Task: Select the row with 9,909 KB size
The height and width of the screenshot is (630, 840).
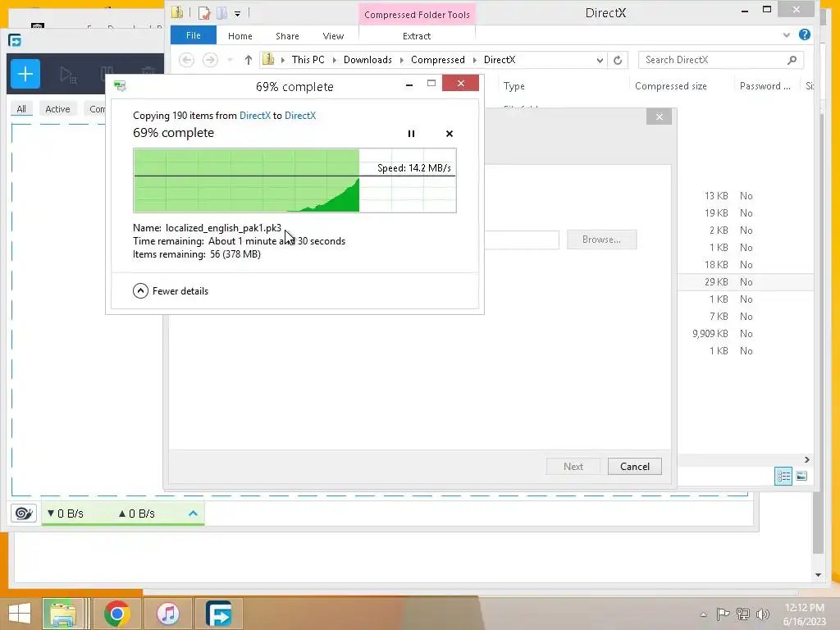Action: tap(745, 334)
